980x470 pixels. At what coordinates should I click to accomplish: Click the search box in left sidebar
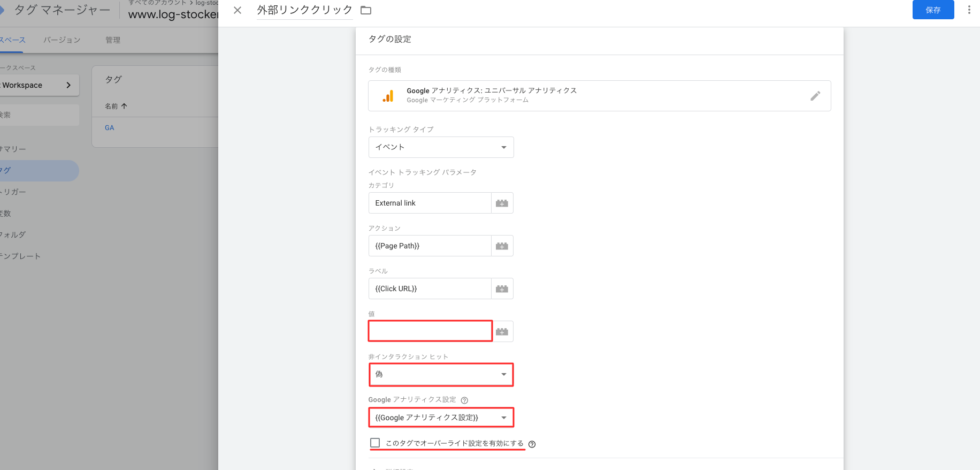point(39,115)
